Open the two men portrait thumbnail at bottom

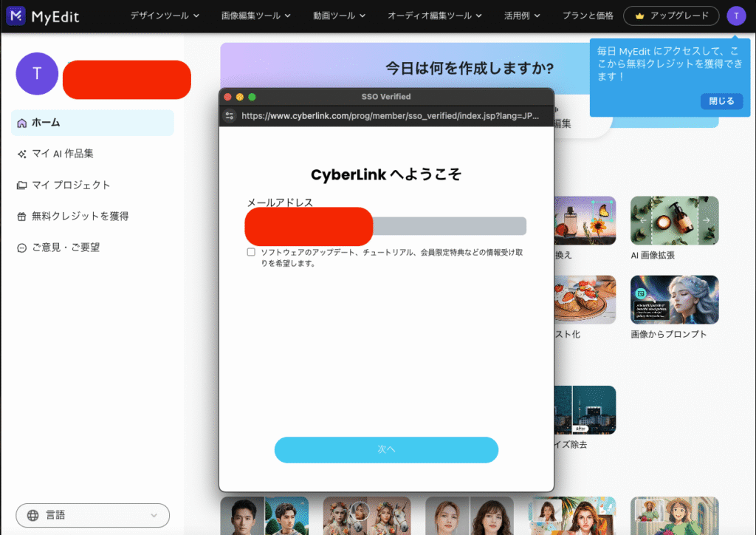point(264,516)
